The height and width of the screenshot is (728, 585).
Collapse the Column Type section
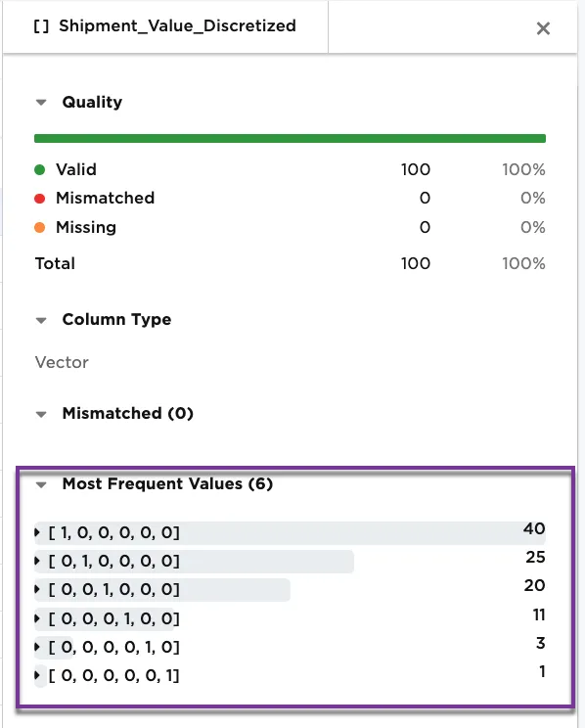(x=41, y=320)
